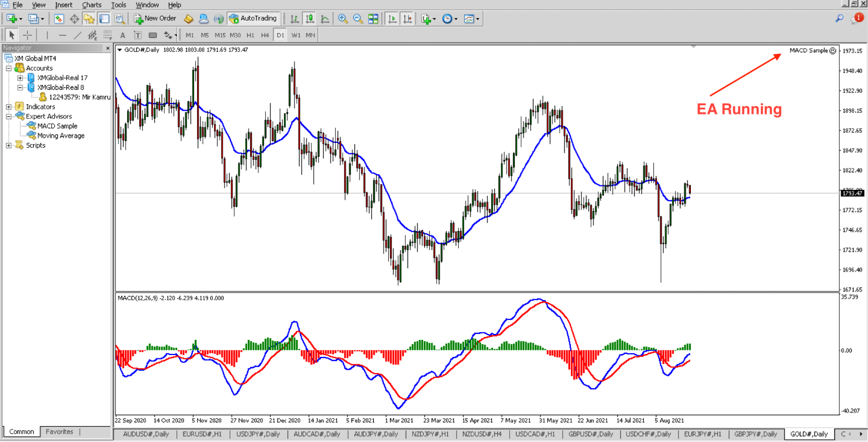This screenshot has width=868, height=442.
Task: Select the D1 timeframe
Action: (x=281, y=35)
